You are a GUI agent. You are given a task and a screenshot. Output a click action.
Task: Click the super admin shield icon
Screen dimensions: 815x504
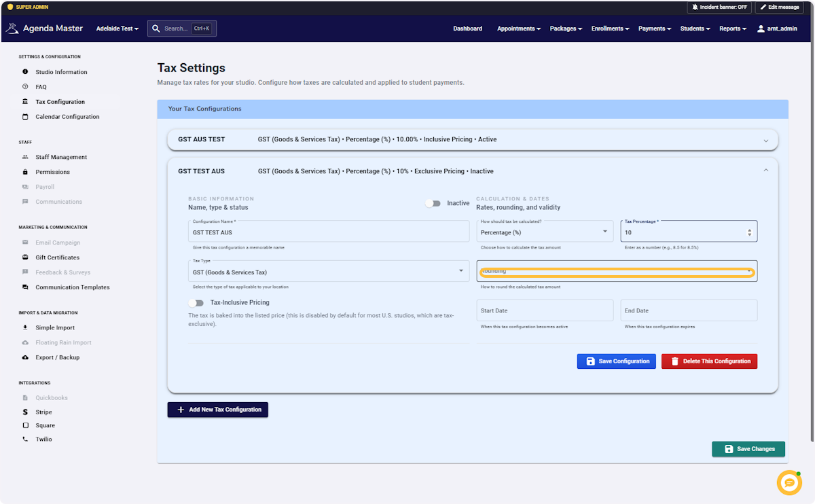[x=10, y=7]
